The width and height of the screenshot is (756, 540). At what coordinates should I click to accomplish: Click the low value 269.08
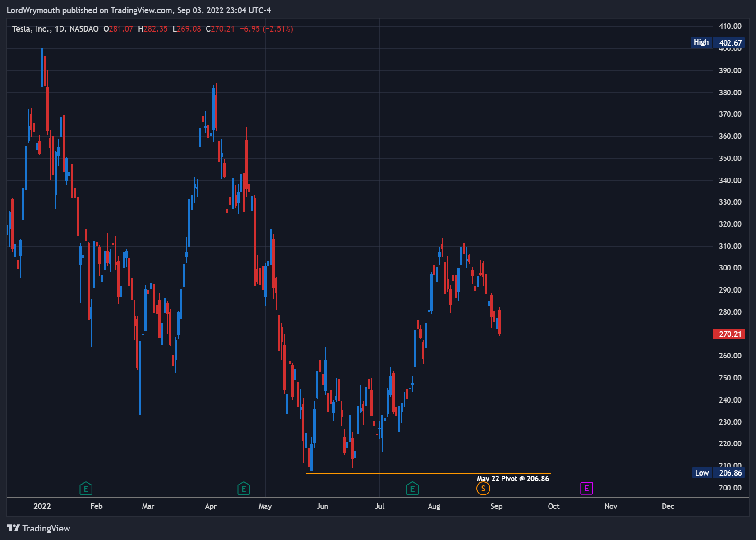point(189,29)
